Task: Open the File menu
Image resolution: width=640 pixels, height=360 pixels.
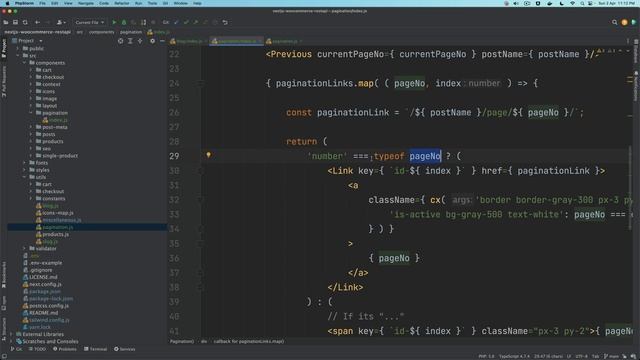Action: pos(42,3)
